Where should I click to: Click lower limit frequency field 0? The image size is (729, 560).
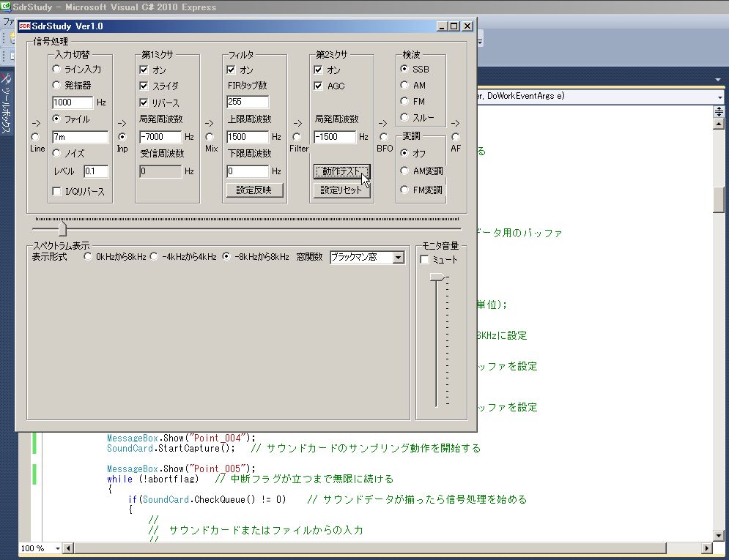(x=248, y=171)
